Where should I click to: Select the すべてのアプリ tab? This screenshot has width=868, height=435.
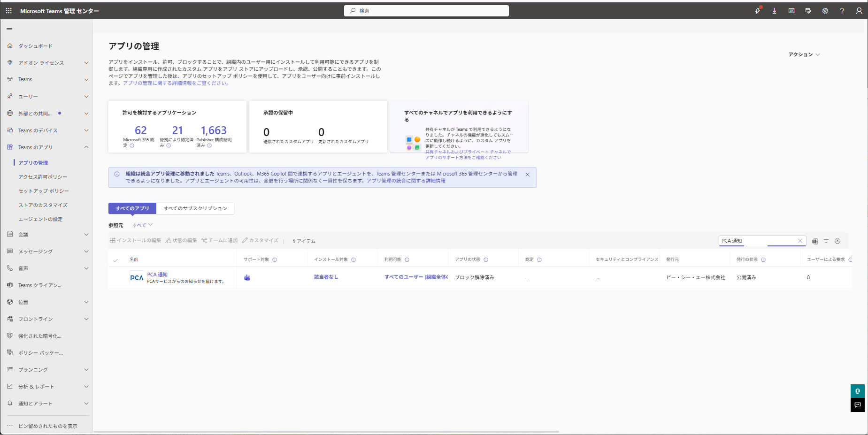(132, 208)
